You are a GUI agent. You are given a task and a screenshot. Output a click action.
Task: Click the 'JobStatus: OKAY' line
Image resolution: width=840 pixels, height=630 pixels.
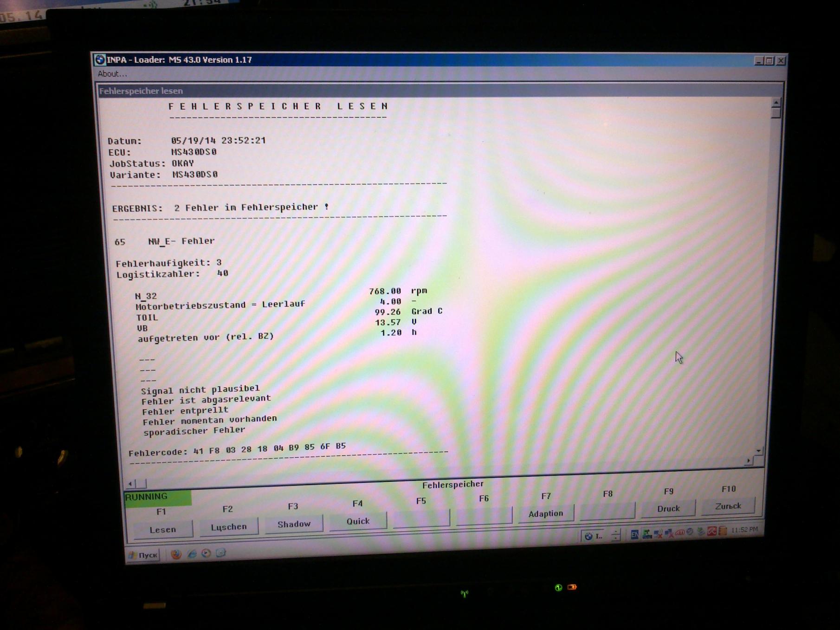[x=152, y=163]
